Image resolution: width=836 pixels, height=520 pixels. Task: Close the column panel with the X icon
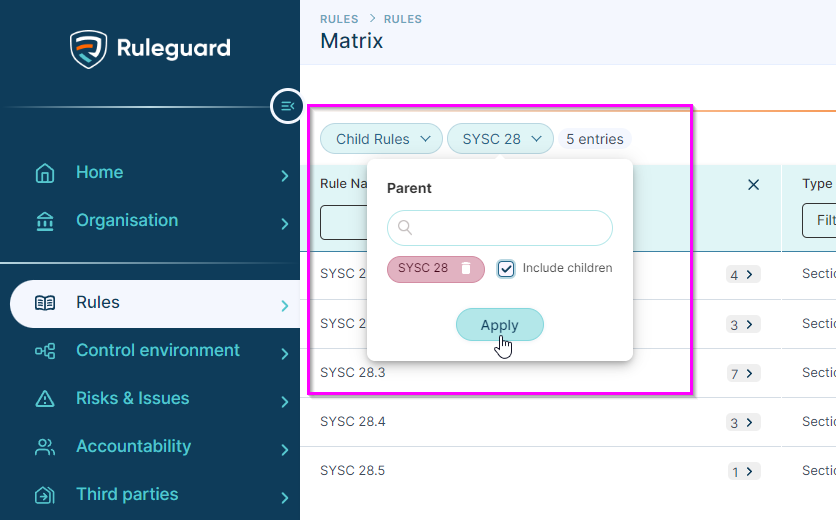coord(753,185)
